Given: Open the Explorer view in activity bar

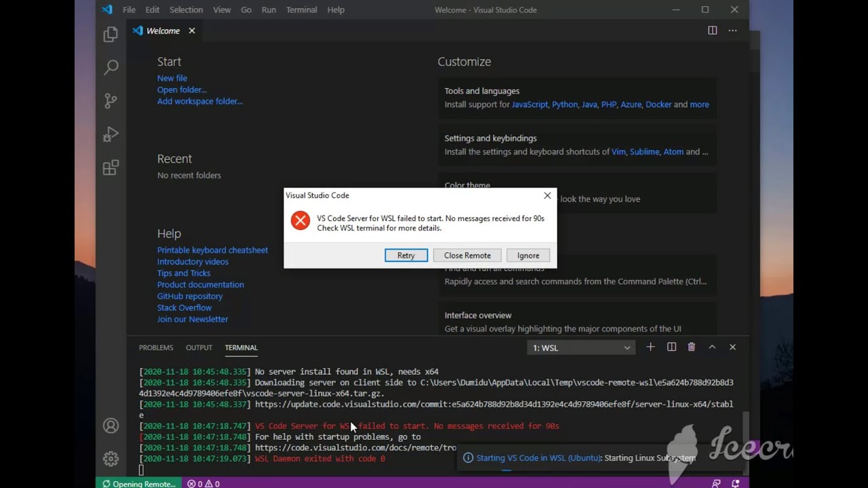Looking at the screenshot, I should coord(111,35).
